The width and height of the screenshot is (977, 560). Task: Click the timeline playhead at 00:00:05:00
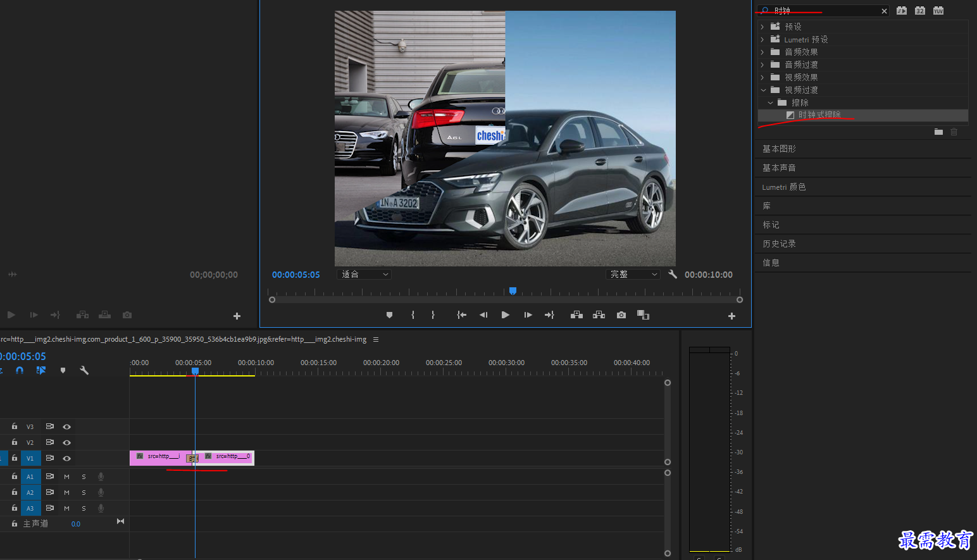(195, 371)
